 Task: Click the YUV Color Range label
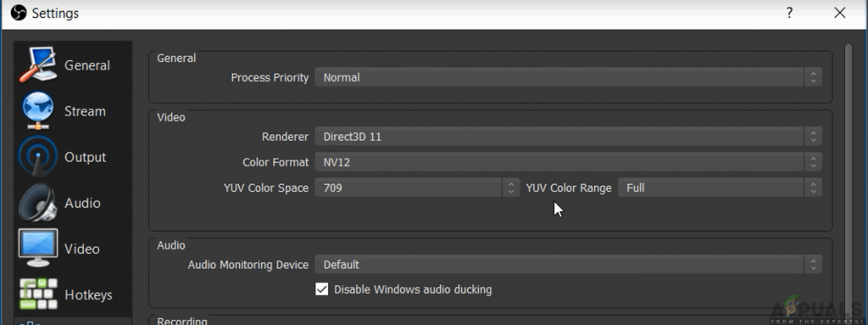pyautogui.click(x=569, y=188)
